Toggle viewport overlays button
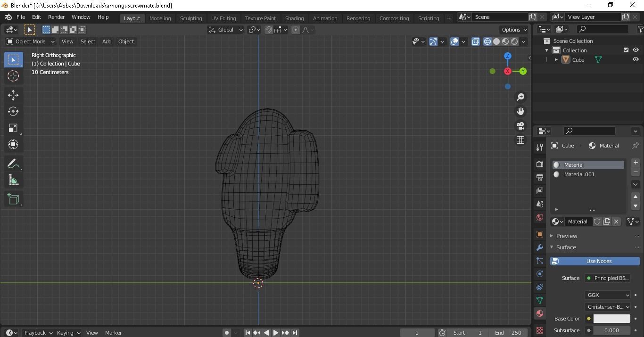Viewport: 644px width, 337px height. click(x=454, y=41)
